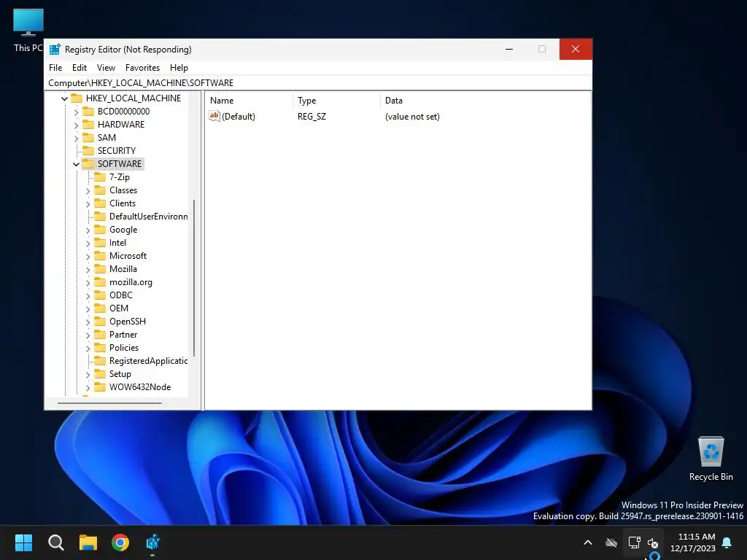The height and width of the screenshot is (560, 747).
Task: Click the Registry Editor taskbar icon
Action: (153, 542)
